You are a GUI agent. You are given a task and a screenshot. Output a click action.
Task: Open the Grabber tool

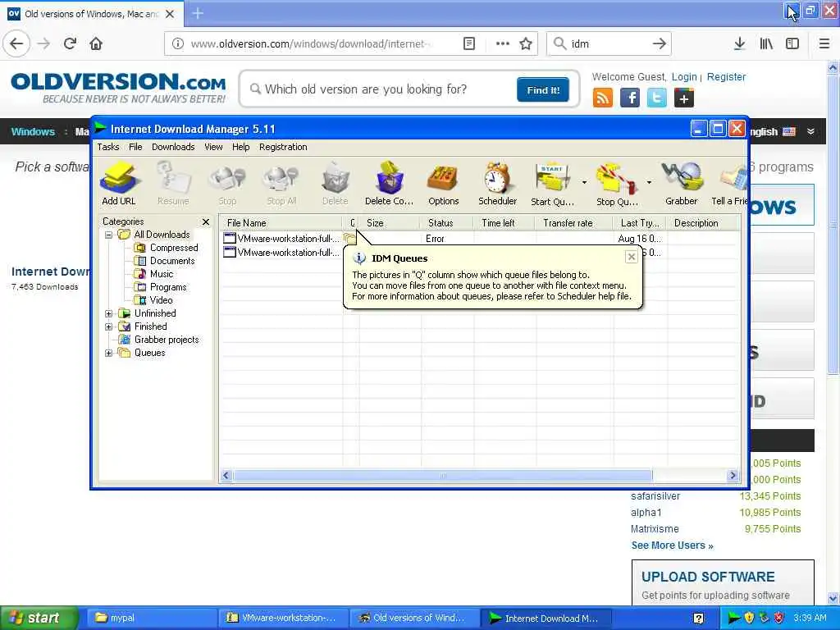click(x=682, y=184)
